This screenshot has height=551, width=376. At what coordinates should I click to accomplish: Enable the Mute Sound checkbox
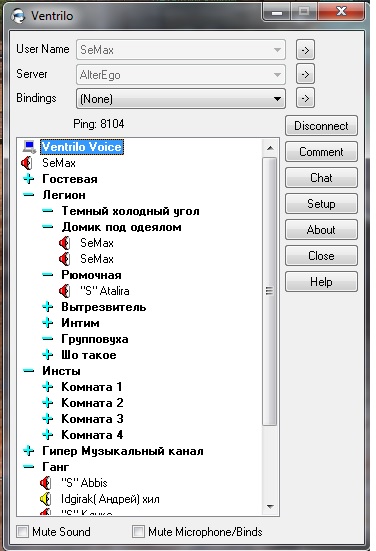pyautogui.click(x=22, y=531)
